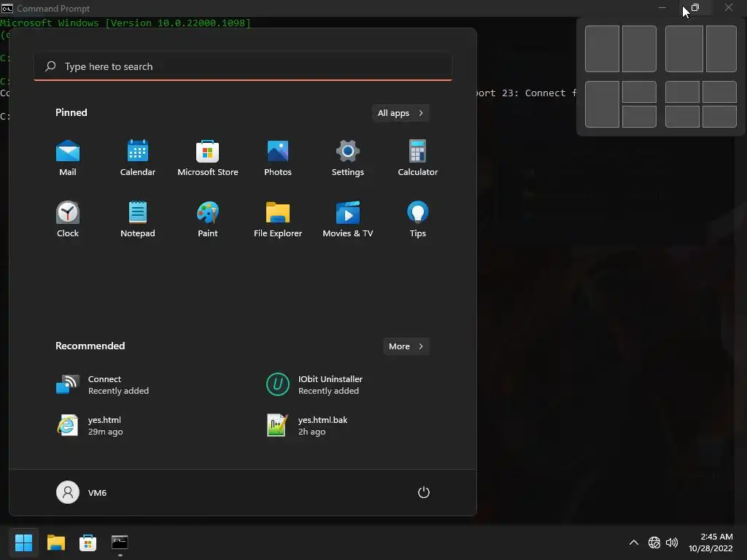The image size is (747, 560).
Task: Open the Mail app
Action: click(x=68, y=158)
